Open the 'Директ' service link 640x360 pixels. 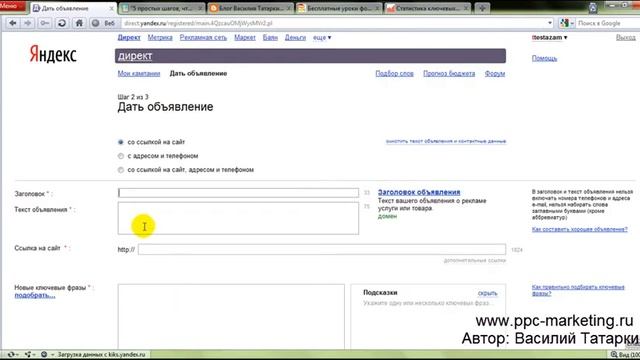point(129,38)
